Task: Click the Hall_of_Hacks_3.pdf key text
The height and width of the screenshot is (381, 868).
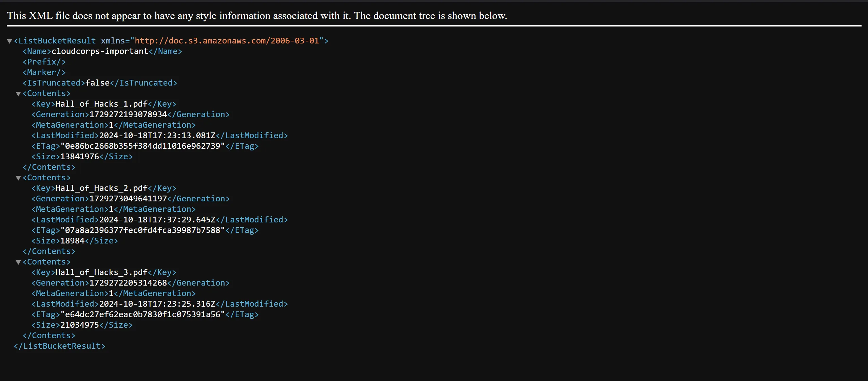Action: coord(101,272)
